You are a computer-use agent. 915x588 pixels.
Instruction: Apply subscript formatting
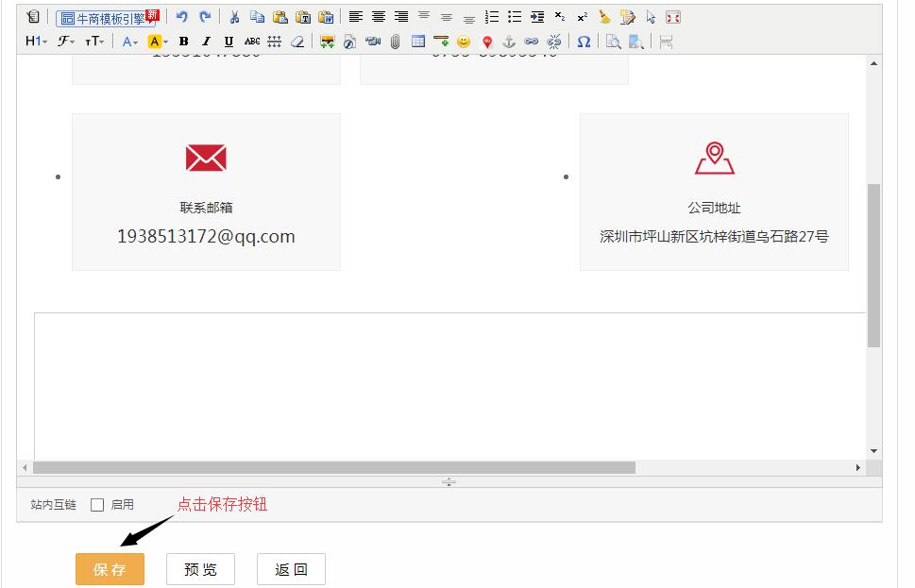[560, 17]
